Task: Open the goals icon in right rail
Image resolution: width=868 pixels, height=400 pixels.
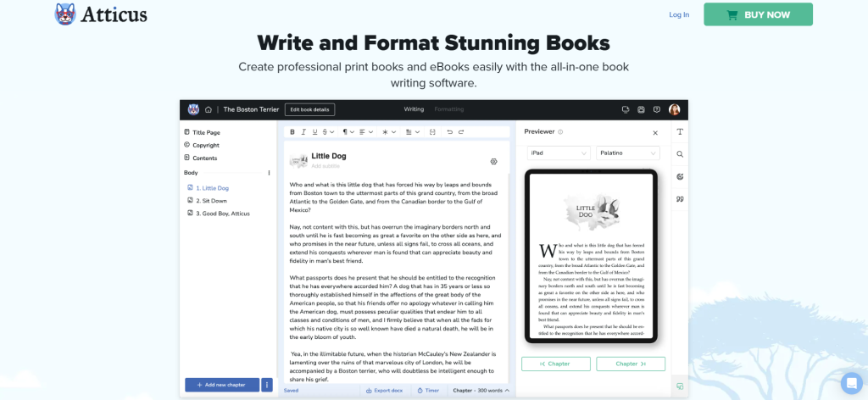Action: pos(680,177)
